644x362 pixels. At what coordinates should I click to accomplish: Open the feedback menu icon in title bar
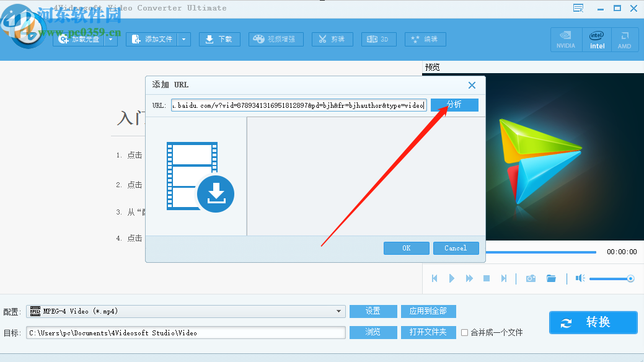[578, 8]
